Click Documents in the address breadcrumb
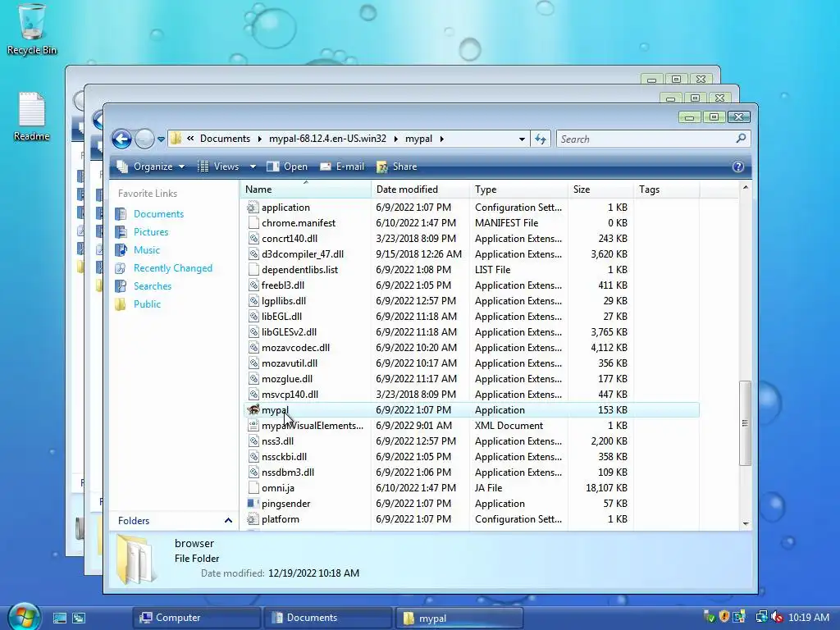 tap(225, 139)
